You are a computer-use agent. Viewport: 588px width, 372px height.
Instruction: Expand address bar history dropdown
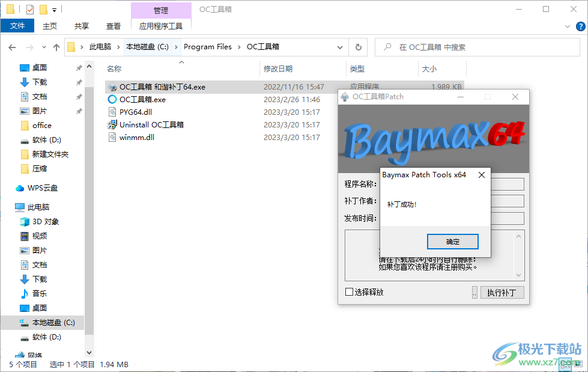click(x=340, y=47)
